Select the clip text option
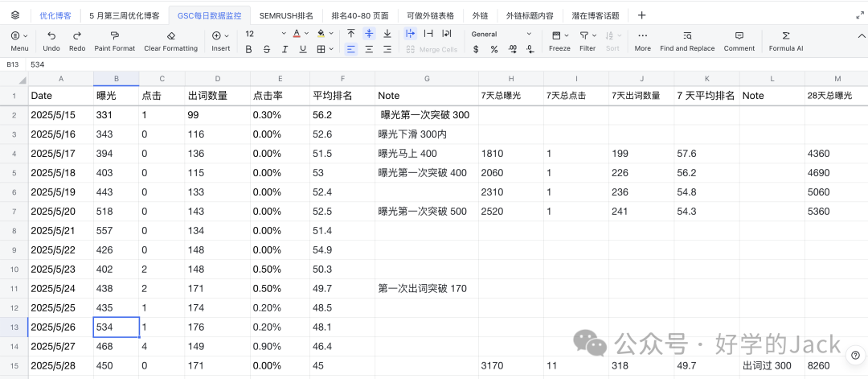Image resolution: width=868 pixels, height=379 pixels. click(428, 34)
